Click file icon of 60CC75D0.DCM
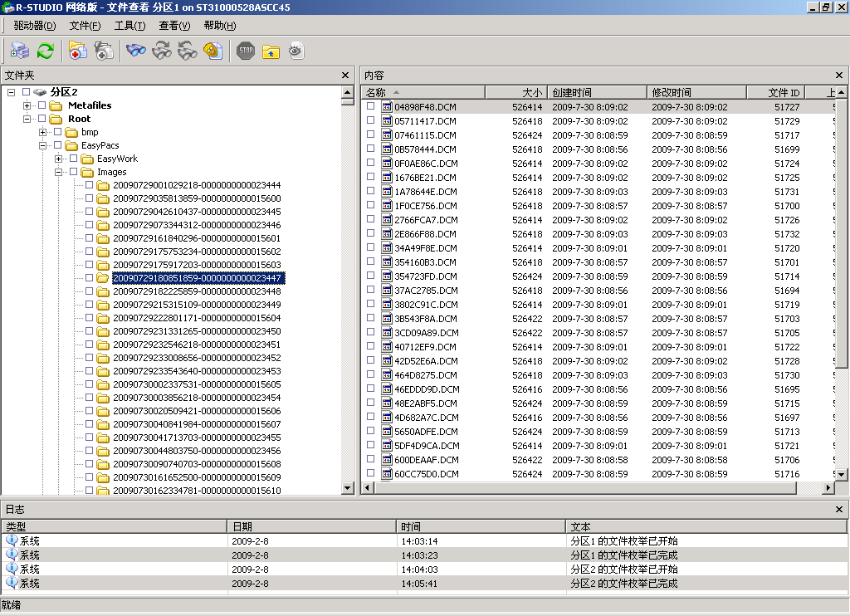Image resolution: width=850 pixels, height=616 pixels. [x=387, y=473]
